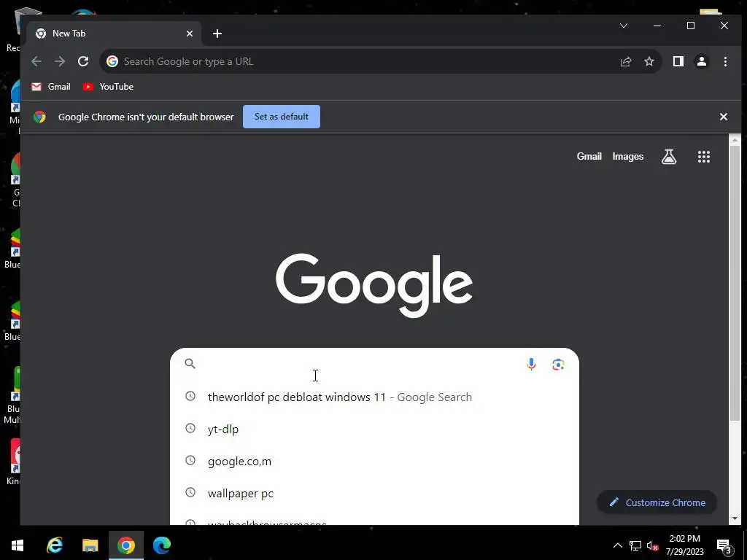Image resolution: width=747 pixels, height=560 pixels.
Task: Go forward with the forward arrow
Action: pyautogui.click(x=60, y=61)
